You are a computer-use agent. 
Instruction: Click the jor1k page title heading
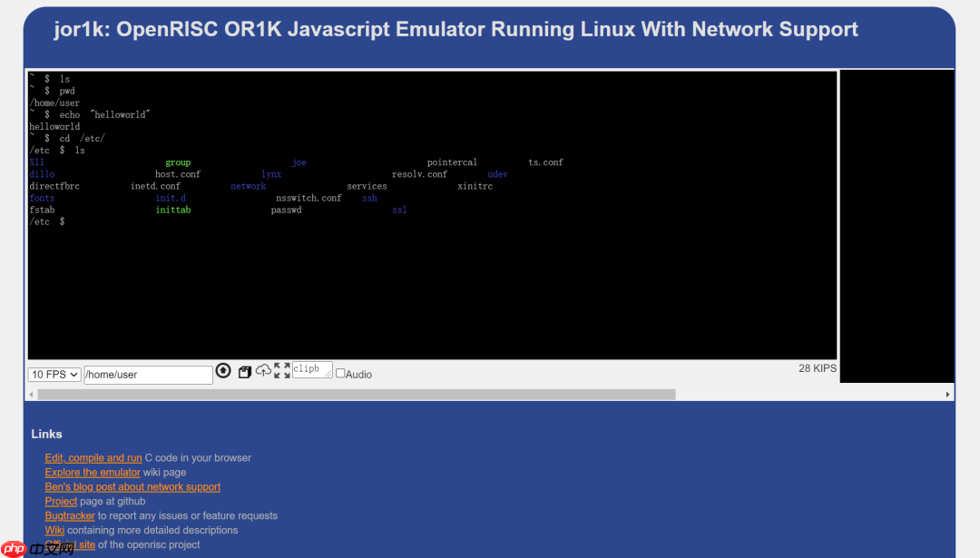click(456, 29)
